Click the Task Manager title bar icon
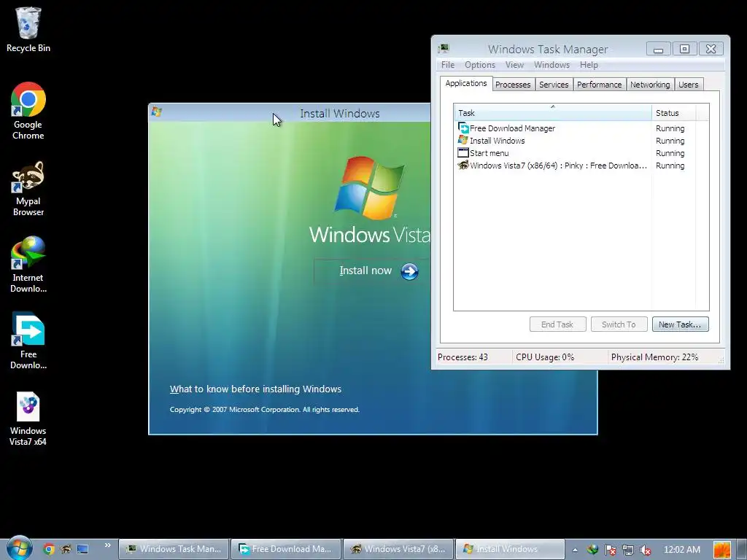The image size is (747, 560). click(444, 49)
